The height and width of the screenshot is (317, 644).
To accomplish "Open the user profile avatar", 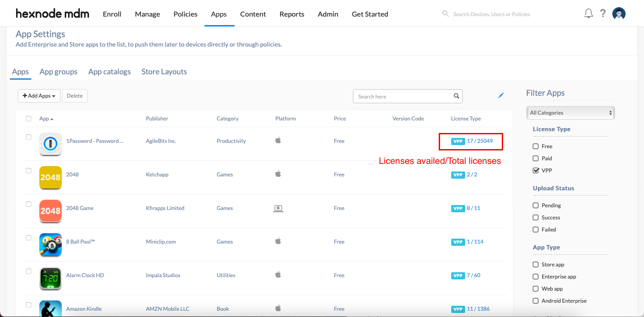I will pos(619,14).
